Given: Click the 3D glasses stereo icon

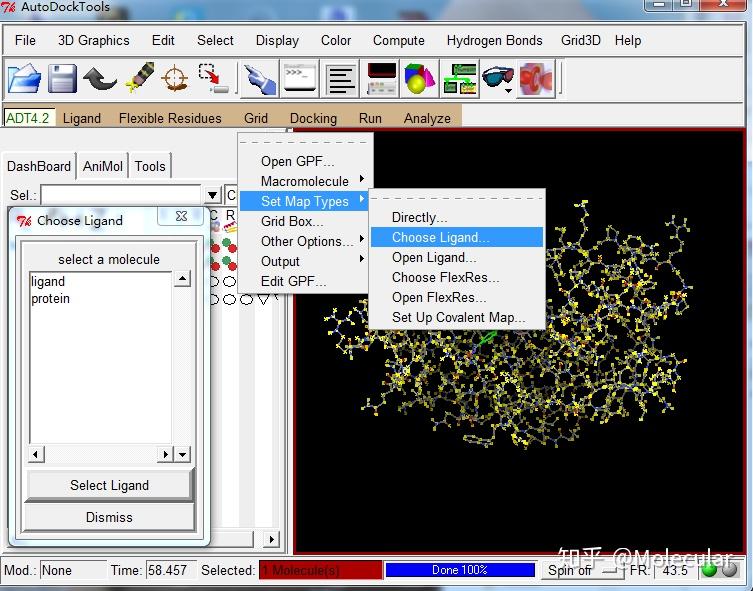Looking at the screenshot, I should (496, 78).
